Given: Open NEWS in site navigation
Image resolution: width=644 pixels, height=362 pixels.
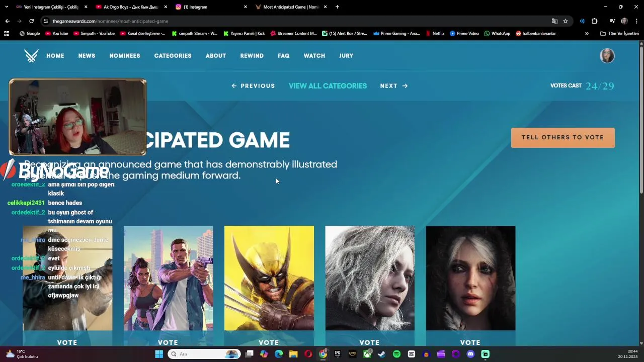Looking at the screenshot, I should coord(87,56).
